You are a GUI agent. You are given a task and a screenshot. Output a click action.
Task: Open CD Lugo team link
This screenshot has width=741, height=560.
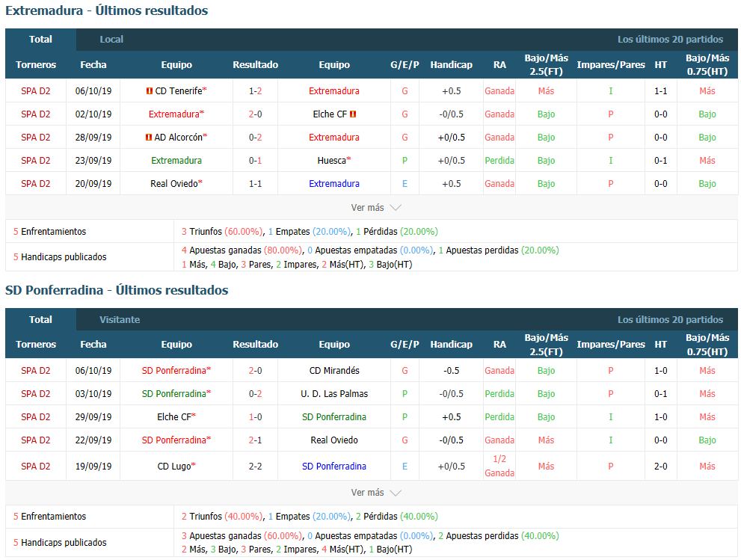pyautogui.click(x=174, y=467)
